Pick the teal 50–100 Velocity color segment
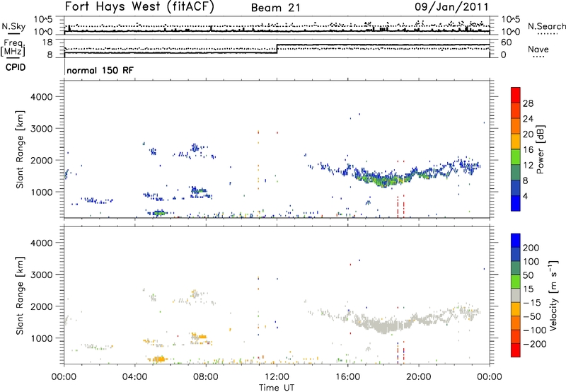566x392 pixels. [516, 268]
